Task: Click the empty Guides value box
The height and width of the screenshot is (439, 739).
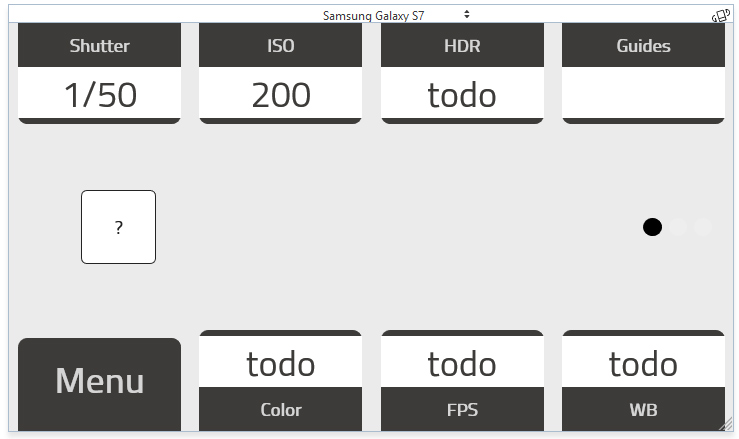Action: pyautogui.click(x=643, y=93)
